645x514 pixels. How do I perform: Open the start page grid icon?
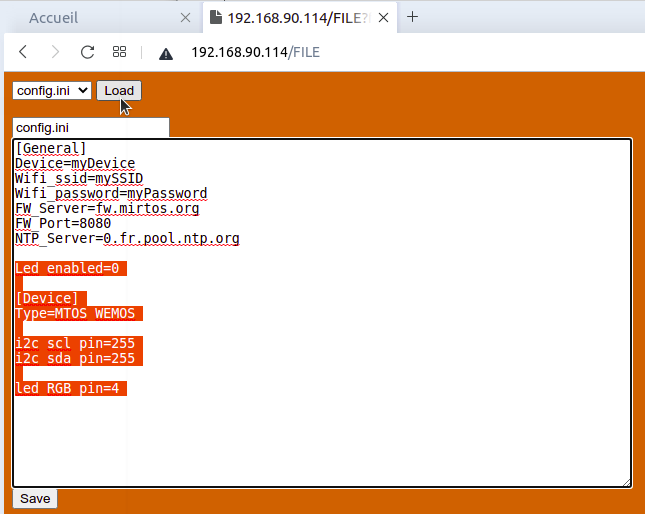pyautogui.click(x=119, y=52)
